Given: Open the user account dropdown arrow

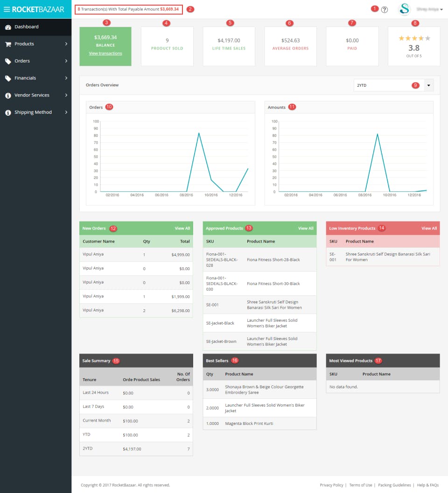Looking at the screenshot, I should pyautogui.click(x=441, y=9).
